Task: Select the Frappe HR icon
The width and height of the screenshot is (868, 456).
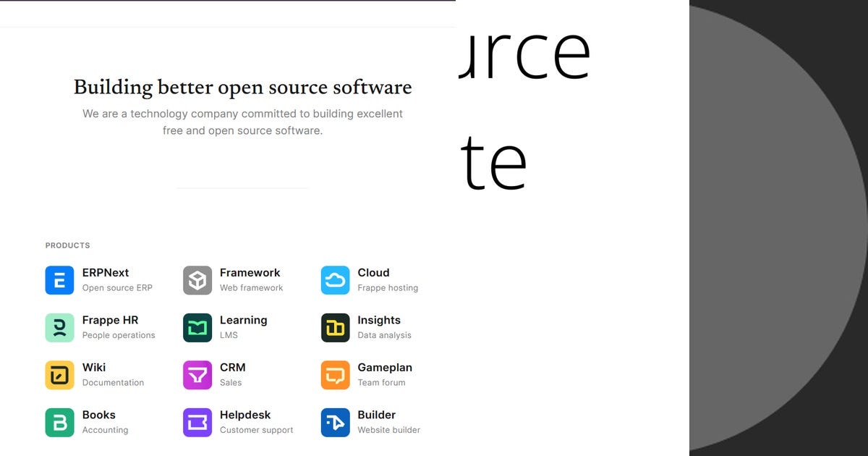Action: pos(59,327)
